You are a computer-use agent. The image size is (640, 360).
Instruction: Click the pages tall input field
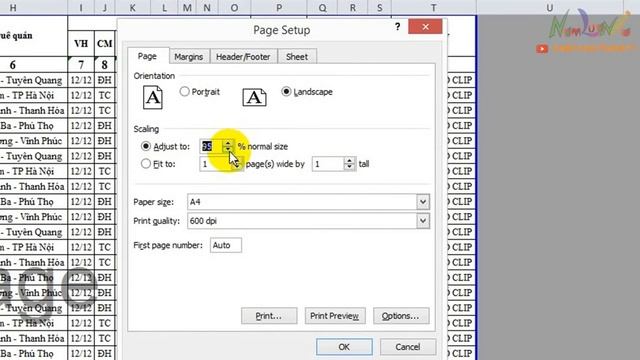328,164
